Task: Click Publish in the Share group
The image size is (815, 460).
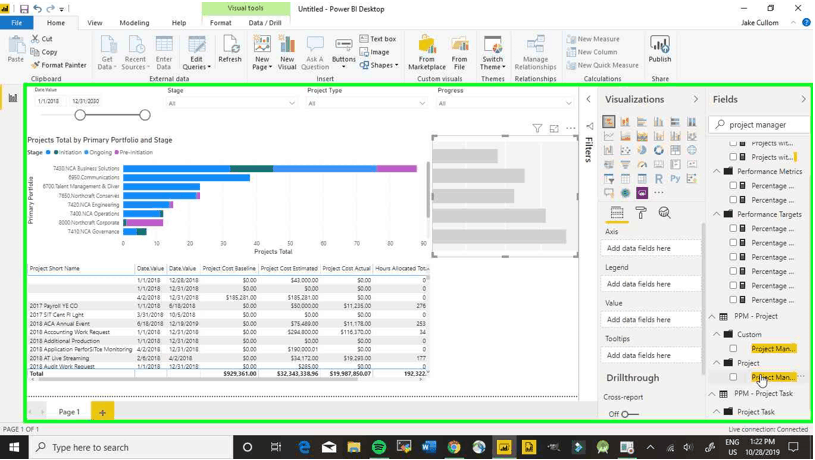Action: [660, 49]
